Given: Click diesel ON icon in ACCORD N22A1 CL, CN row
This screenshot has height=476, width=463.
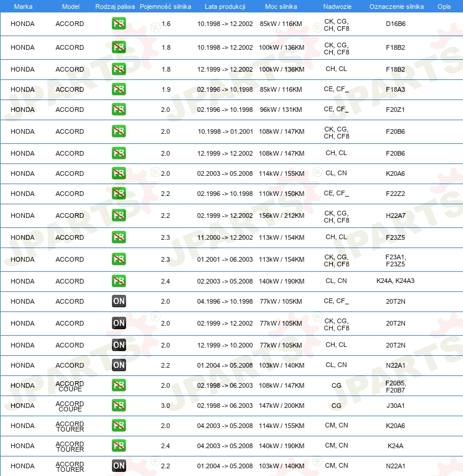Looking at the screenshot, I should (118, 365).
